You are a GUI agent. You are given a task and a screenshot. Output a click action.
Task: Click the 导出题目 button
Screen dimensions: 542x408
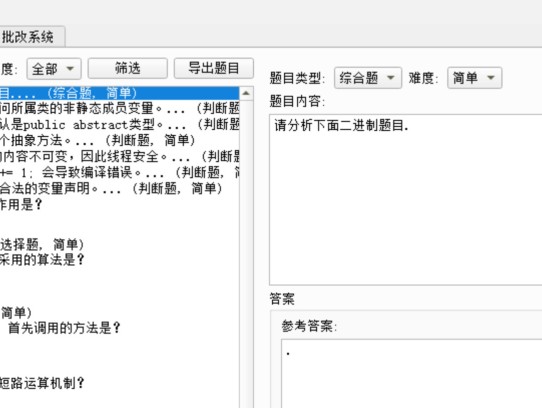214,68
